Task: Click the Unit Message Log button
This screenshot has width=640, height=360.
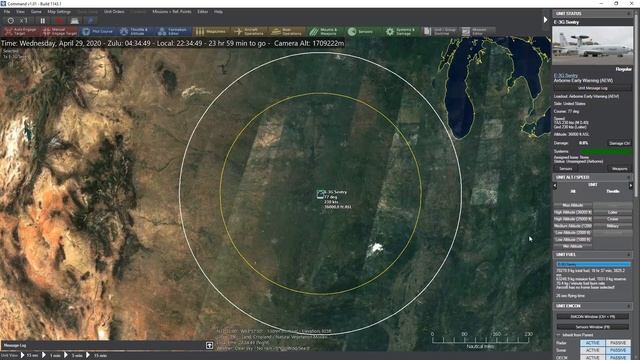Action: pyautogui.click(x=593, y=88)
